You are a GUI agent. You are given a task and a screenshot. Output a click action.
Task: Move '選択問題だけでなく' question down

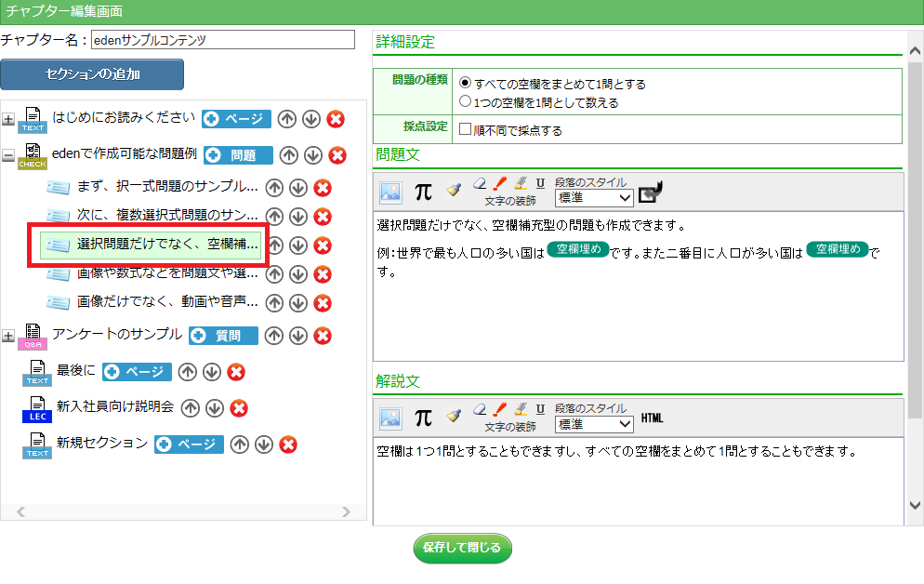coord(298,246)
